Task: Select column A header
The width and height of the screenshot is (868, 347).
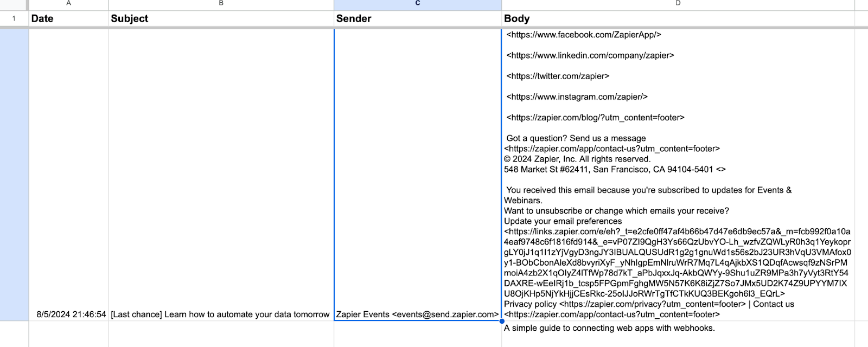Action: coord(68,4)
